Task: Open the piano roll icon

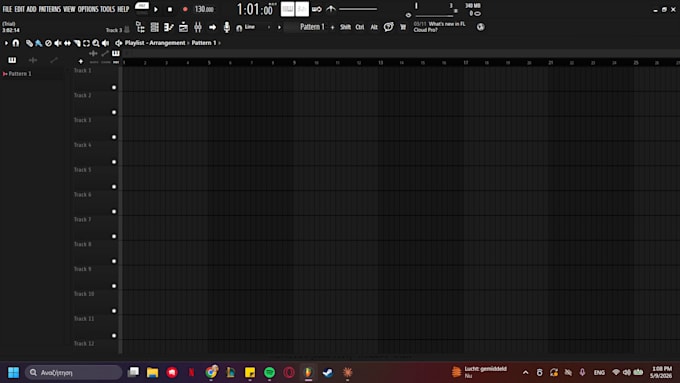Action: click(x=169, y=27)
